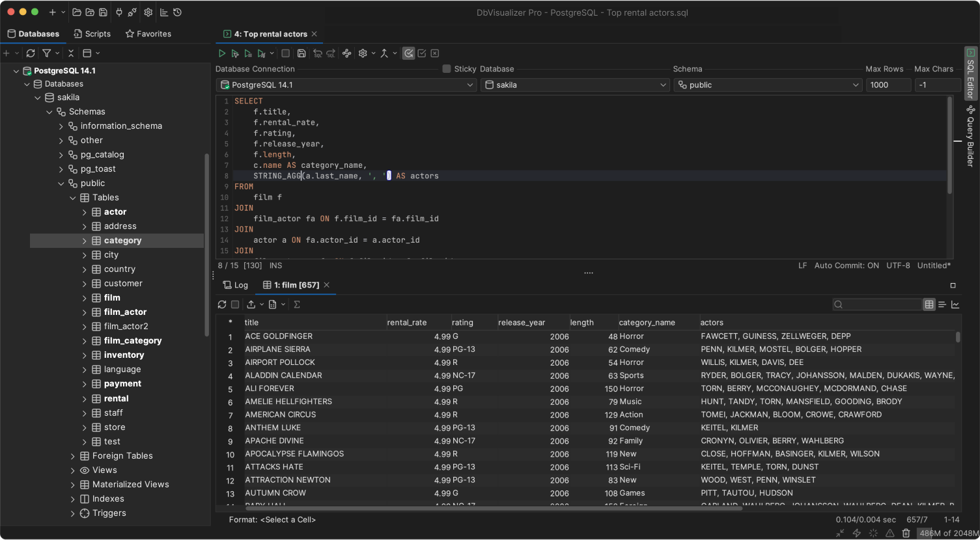Toggle the auto commit button in editor toolbar
The height and width of the screenshot is (540, 980).
coord(408,53)
